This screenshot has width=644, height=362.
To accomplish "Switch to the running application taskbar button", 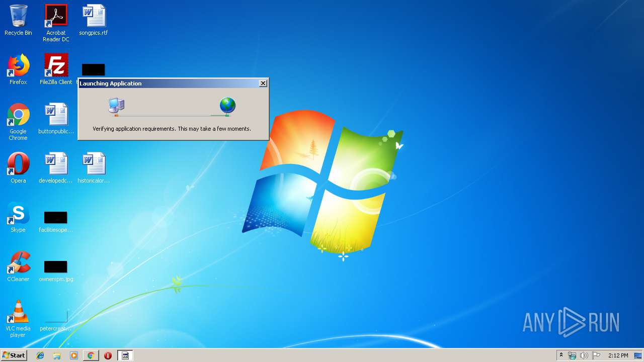I will click(x=125, y=355).
